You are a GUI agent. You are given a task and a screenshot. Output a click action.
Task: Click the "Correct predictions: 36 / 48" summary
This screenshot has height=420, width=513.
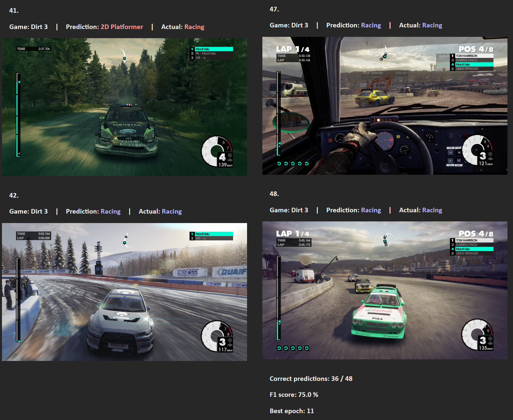click(x=311, y=379)
